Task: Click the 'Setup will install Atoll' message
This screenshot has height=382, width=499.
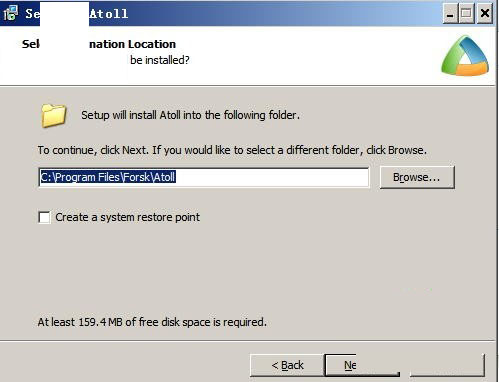Action: [190, 115]
